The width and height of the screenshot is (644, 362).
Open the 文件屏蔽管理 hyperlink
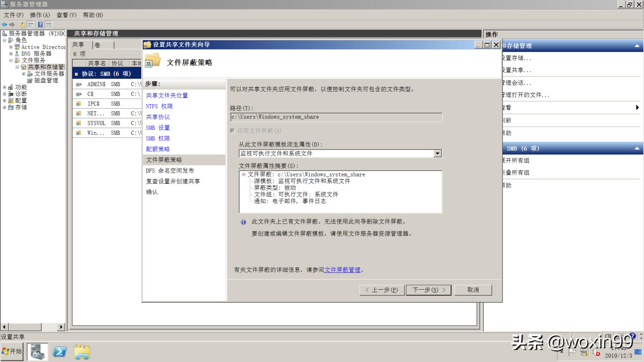[x=342, y=270]
